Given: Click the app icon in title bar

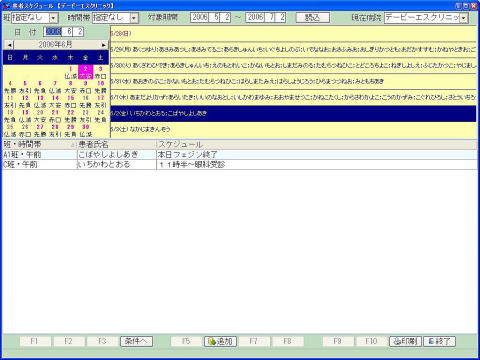Looking at the screenshot, I should click(x=7, y=6).
